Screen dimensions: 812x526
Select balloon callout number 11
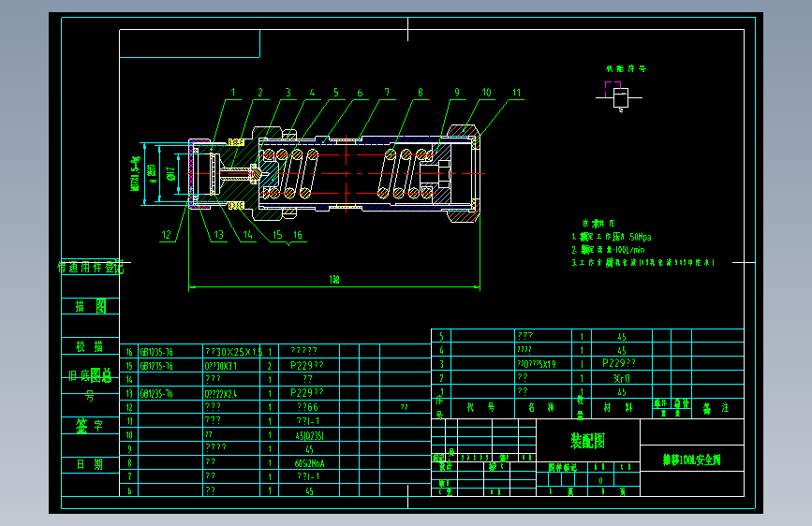coord(516,93)
